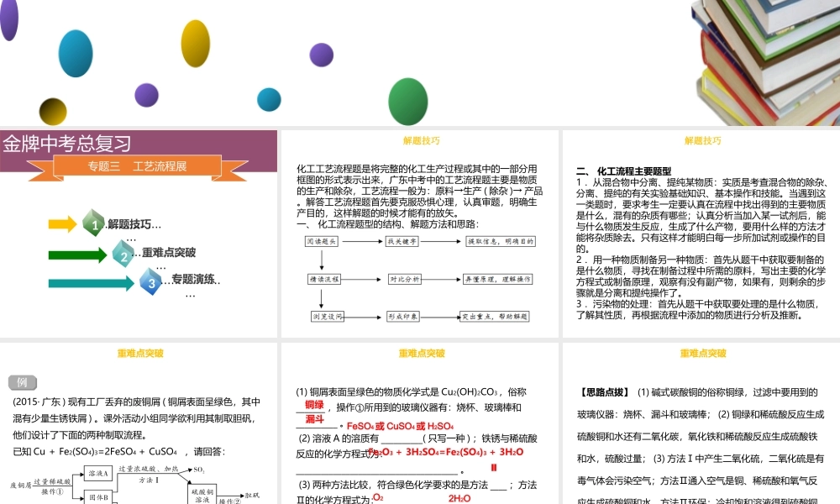Screen dimensions: 840x504
Task: Click the 对比分析 flowchart box
Action: [405, 279]
